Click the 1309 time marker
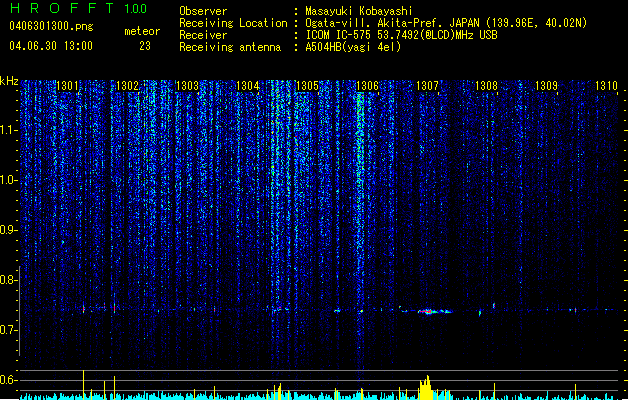The image size is (629, 400). click(x=546, y=86)
